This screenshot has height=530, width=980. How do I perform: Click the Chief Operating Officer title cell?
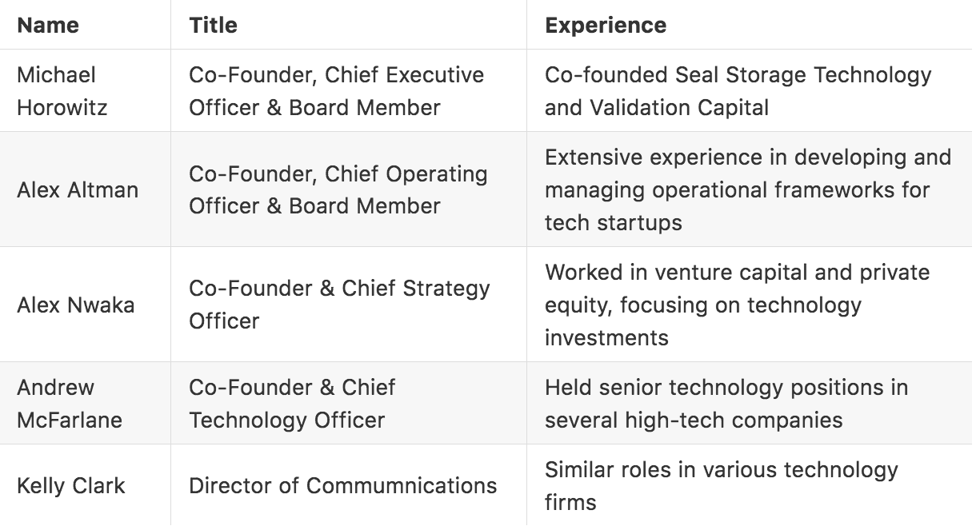(338, 190)
